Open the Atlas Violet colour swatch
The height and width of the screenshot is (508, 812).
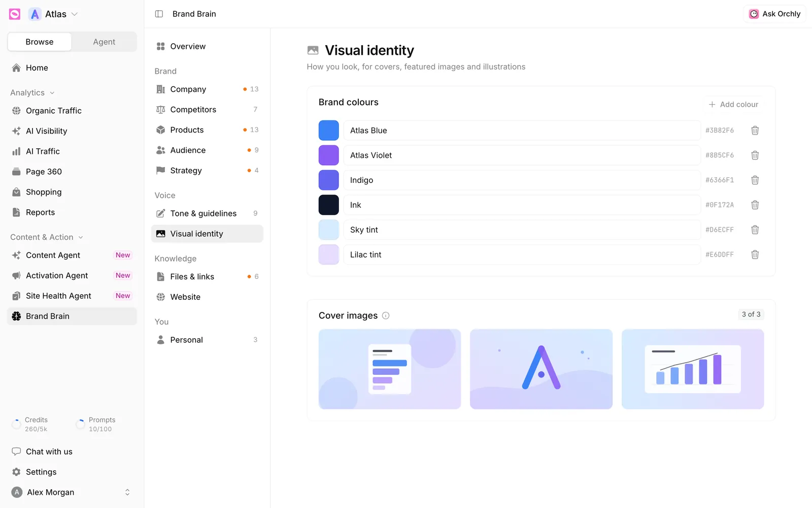329,155
